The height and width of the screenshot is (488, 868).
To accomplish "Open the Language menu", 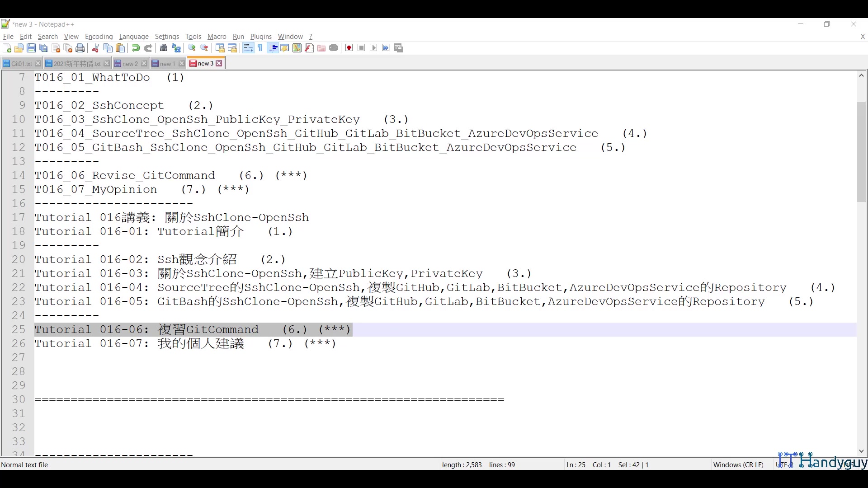I will (x=133, y=37).
